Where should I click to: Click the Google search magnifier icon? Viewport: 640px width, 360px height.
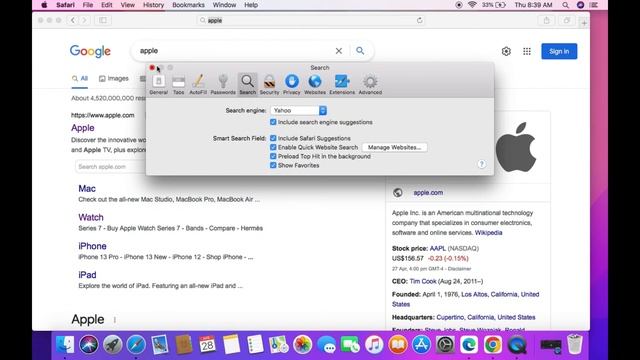tap(360, 51)
